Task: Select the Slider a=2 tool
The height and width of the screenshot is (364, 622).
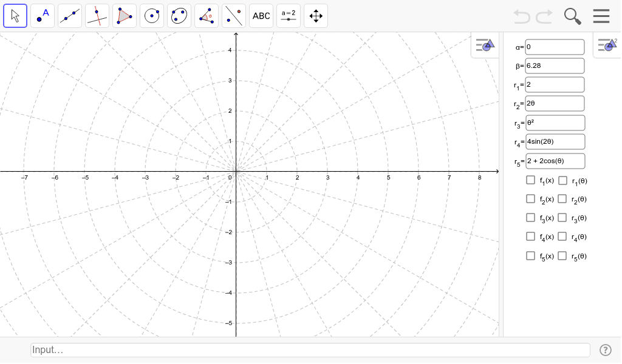Action: pos(289,16)
